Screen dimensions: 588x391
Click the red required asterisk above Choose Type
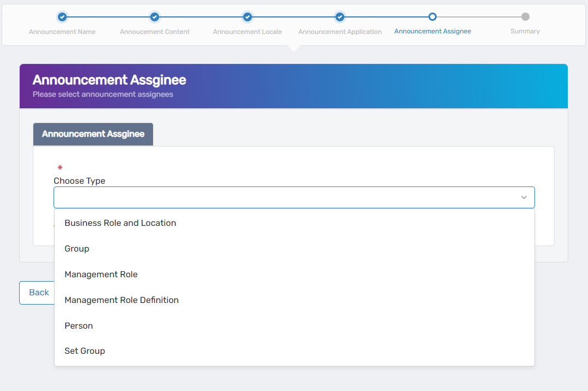click(x=60, y=168)
